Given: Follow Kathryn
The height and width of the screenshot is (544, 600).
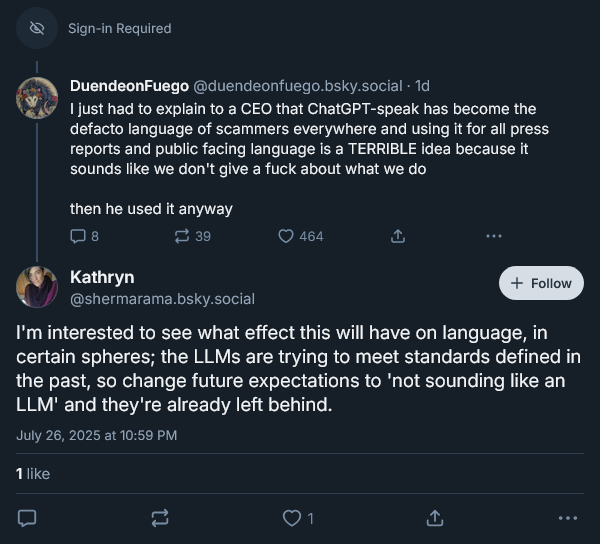Looking at the screenshot, I should [541, 283].
